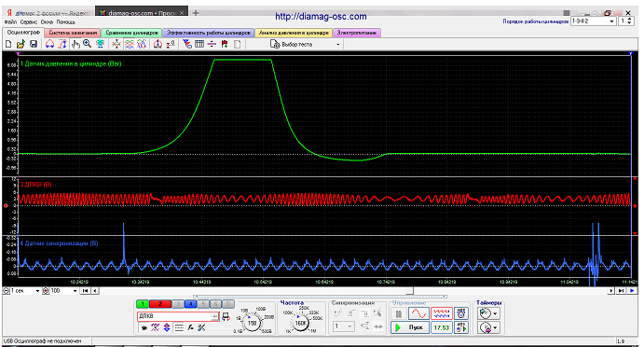Click the function formula icon

pyautogui.click(x=190, y=327)
